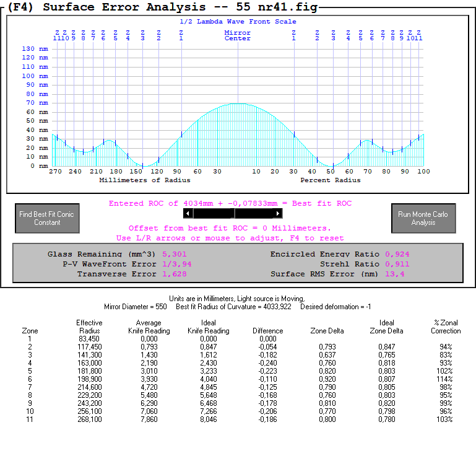Click zone 11 effective radius 268,100

coord(90,419)
